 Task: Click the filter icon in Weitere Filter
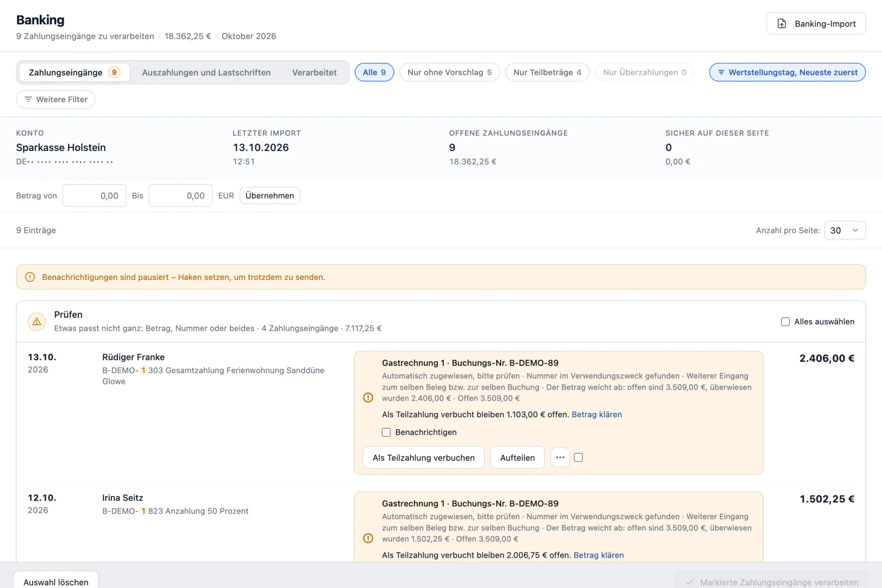(x=28, y=99)
